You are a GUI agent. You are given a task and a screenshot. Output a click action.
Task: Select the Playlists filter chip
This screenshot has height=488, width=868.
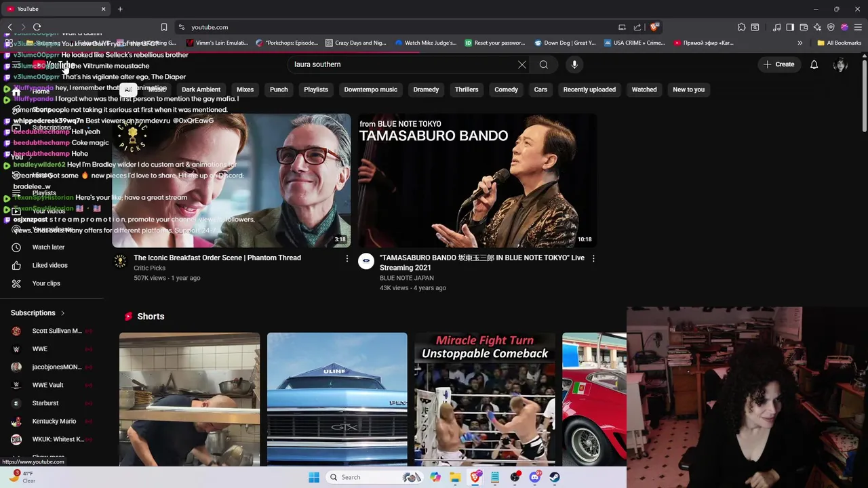(316, 89)
